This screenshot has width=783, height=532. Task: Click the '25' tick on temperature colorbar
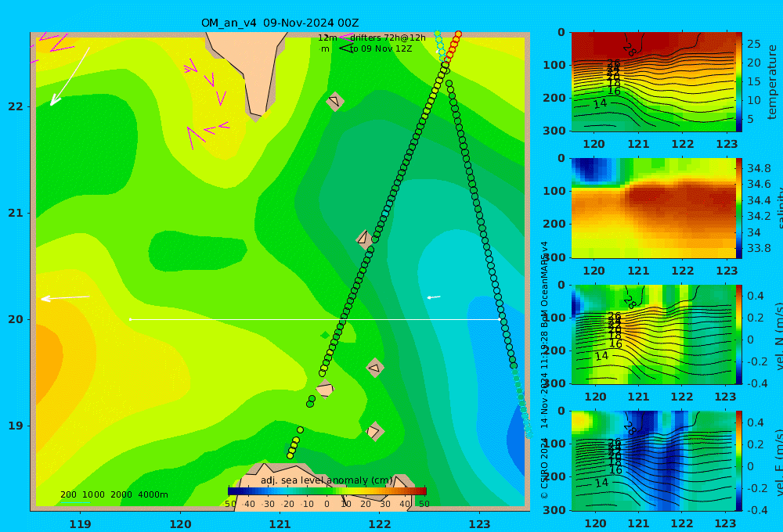(x=753, y=44)
